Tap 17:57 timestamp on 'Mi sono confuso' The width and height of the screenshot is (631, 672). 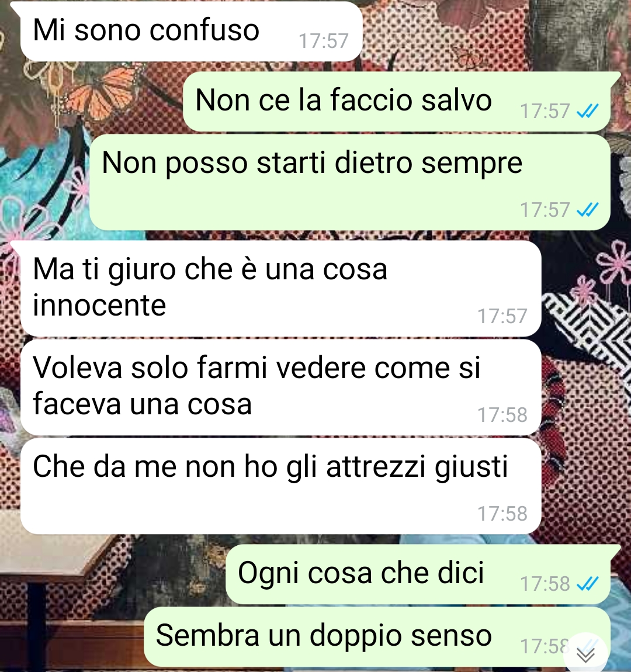pyautogui.click(x=324, y=41)
